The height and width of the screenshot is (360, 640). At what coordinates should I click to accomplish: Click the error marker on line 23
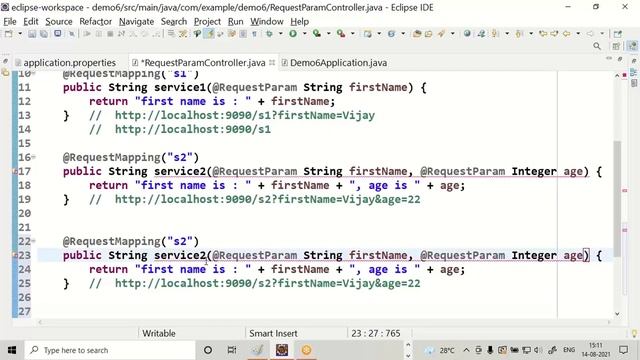pyautogui.click(x=15, y=256)
